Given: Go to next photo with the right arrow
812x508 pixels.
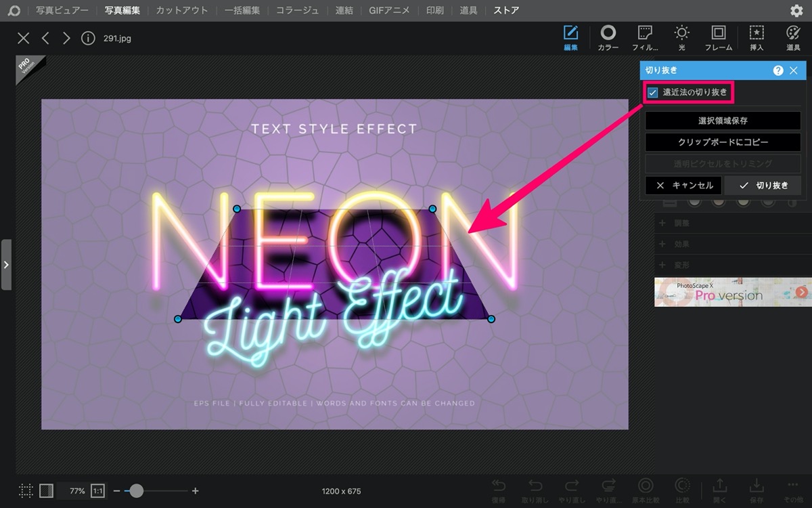Looking at the screenshot, I should coord(66,38).
